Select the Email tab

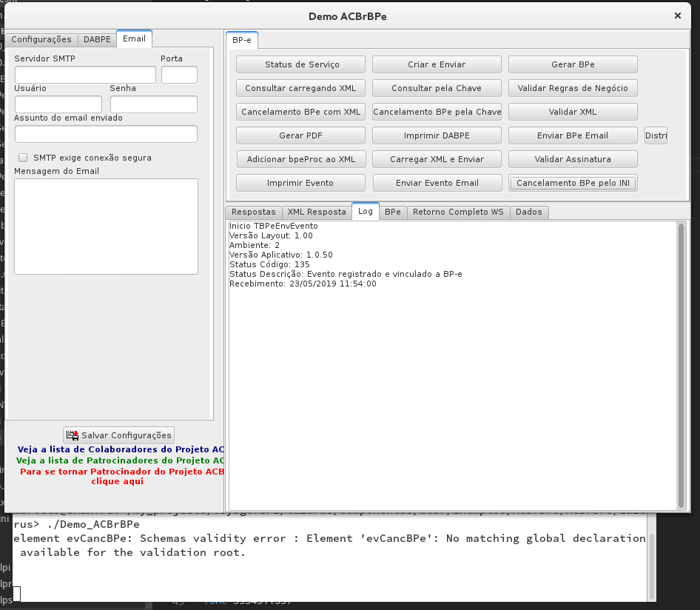coord(135,38)
